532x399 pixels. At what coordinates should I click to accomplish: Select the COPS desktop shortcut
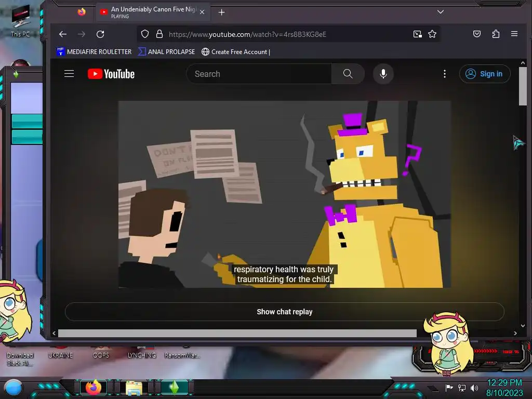[x=101, y=355]
